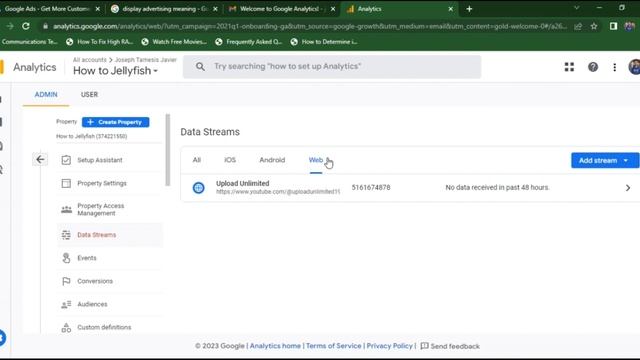Close the Google Ads browser tab

tap(98, 9)
